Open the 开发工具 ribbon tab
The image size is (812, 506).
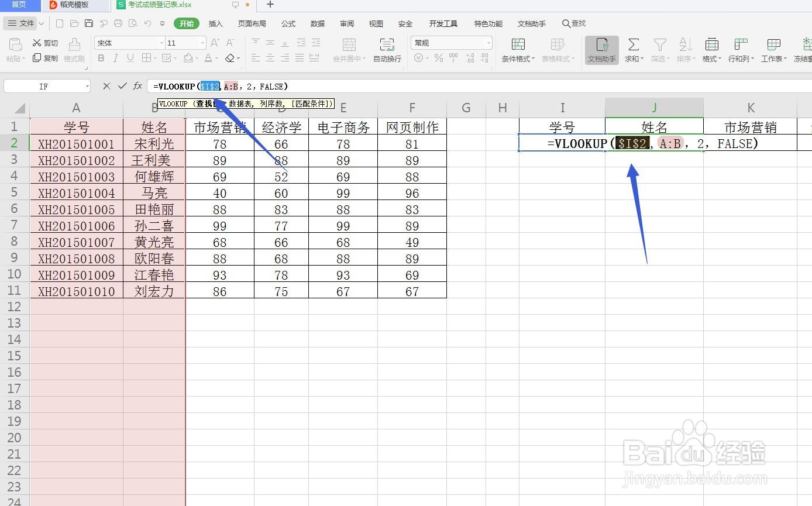[x=443, y=24]
